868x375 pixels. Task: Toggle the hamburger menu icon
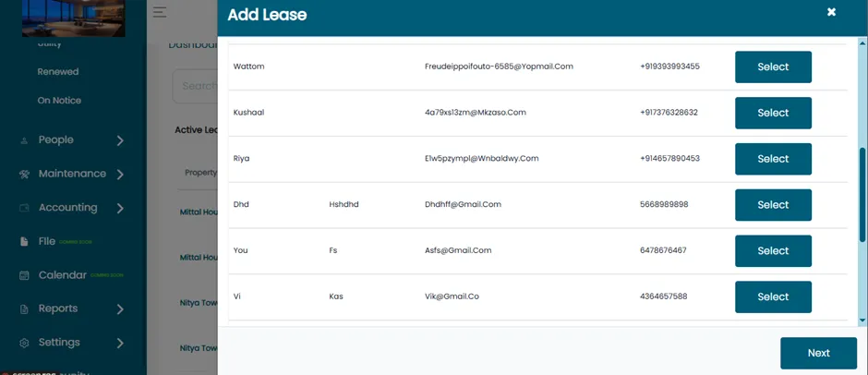click(160, 12)
